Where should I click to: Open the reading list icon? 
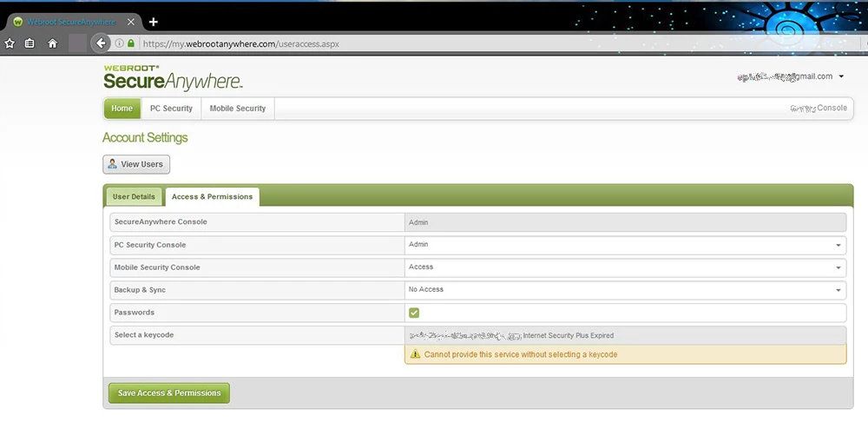point(30,43)
